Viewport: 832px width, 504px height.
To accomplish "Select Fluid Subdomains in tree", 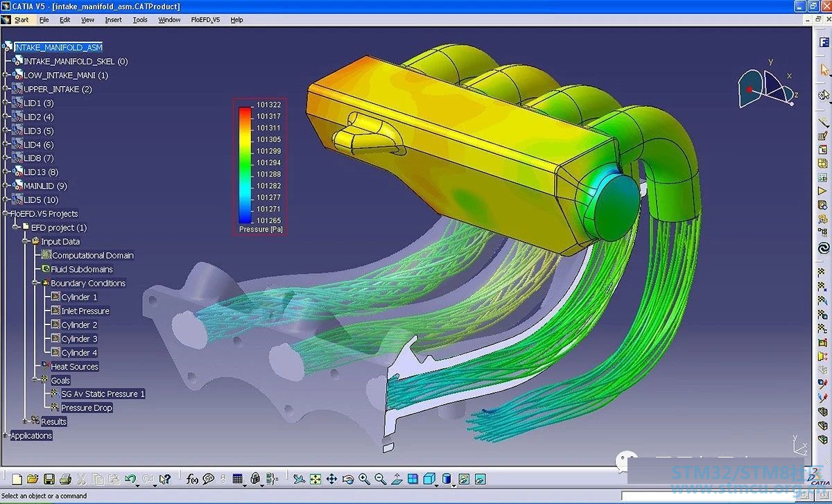I will coord(82,269).
